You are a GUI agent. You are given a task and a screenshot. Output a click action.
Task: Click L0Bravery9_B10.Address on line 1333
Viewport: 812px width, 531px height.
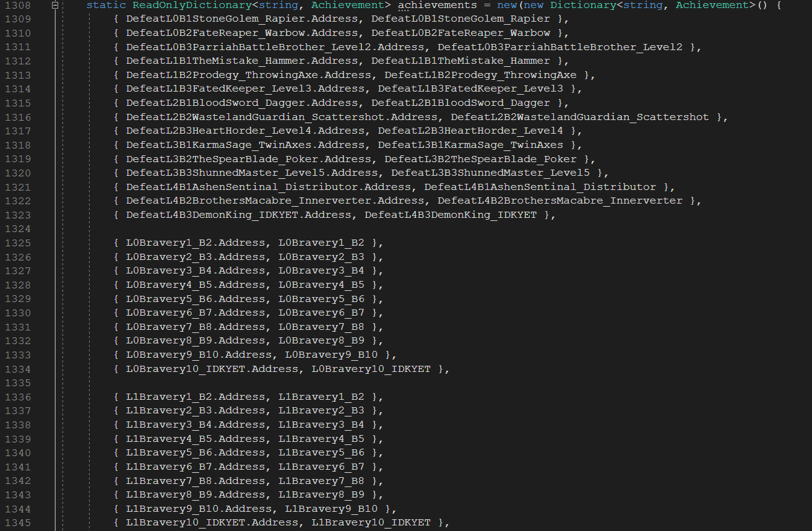point(199,355)
